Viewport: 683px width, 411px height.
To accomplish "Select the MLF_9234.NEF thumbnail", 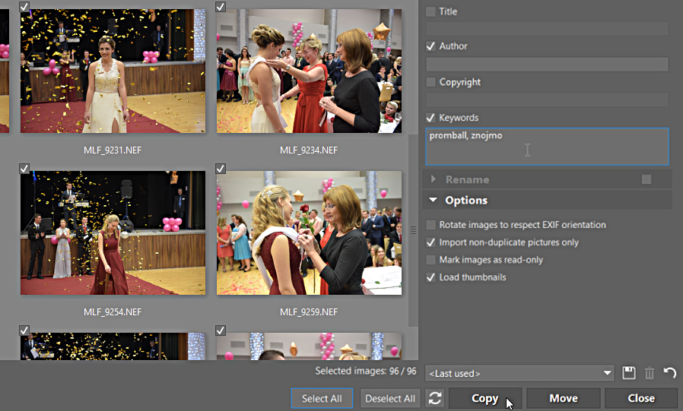I will point(309,71).
